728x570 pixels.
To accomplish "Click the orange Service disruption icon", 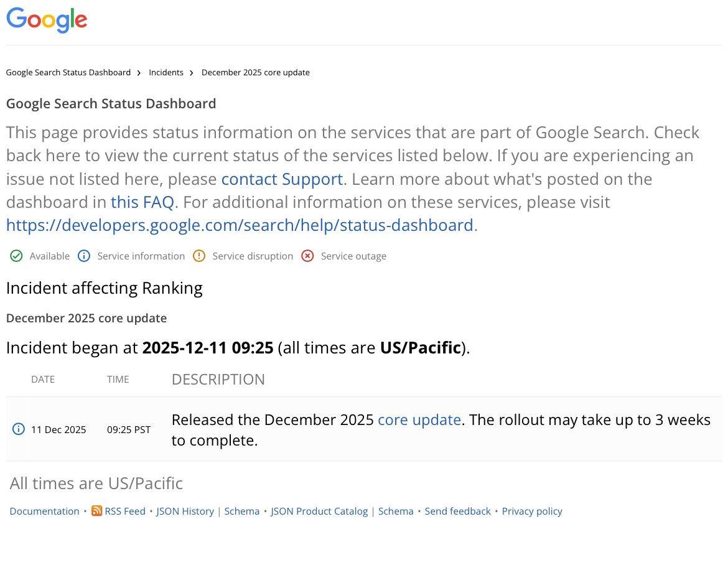I will (x=198, y=256).
